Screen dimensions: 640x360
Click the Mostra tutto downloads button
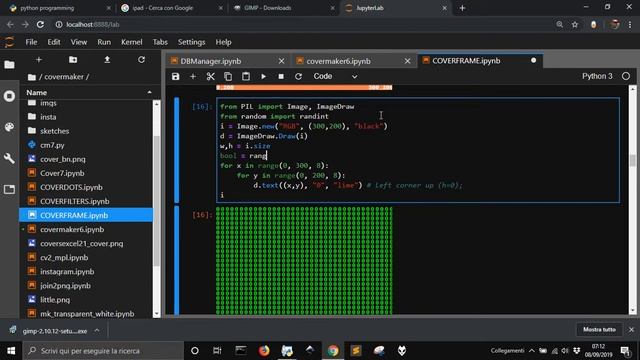(x=599, y=329)
